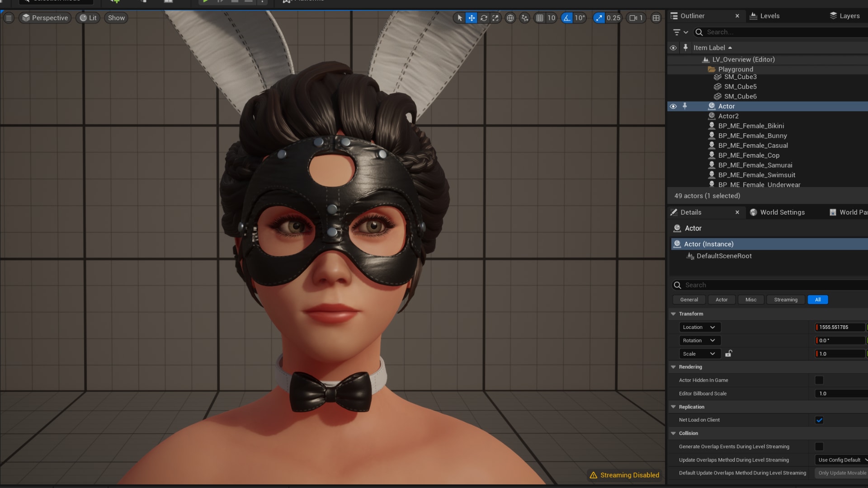
Task: Enable Actor Hidden In Game checkbox
Action: (x=819, y=380)
